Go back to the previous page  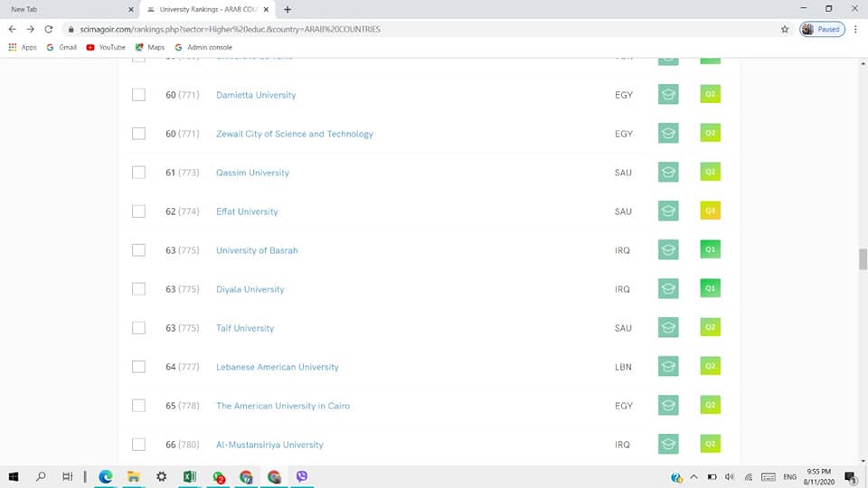click(12, 29)
